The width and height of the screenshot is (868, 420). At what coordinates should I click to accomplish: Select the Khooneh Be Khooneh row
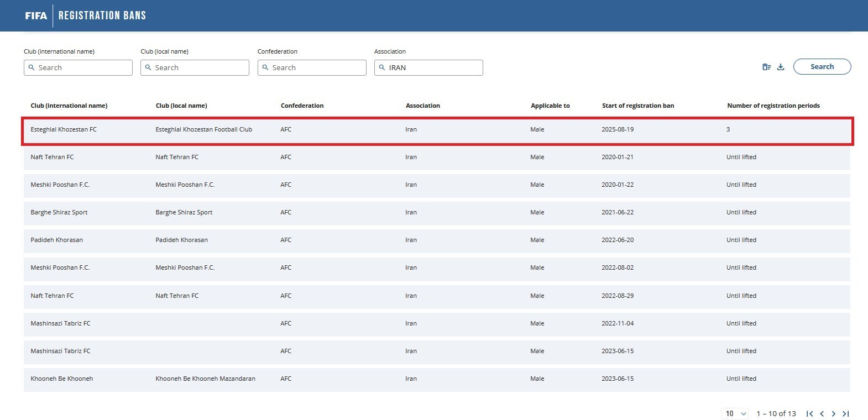pyautogui.click(x=62, y=379)
